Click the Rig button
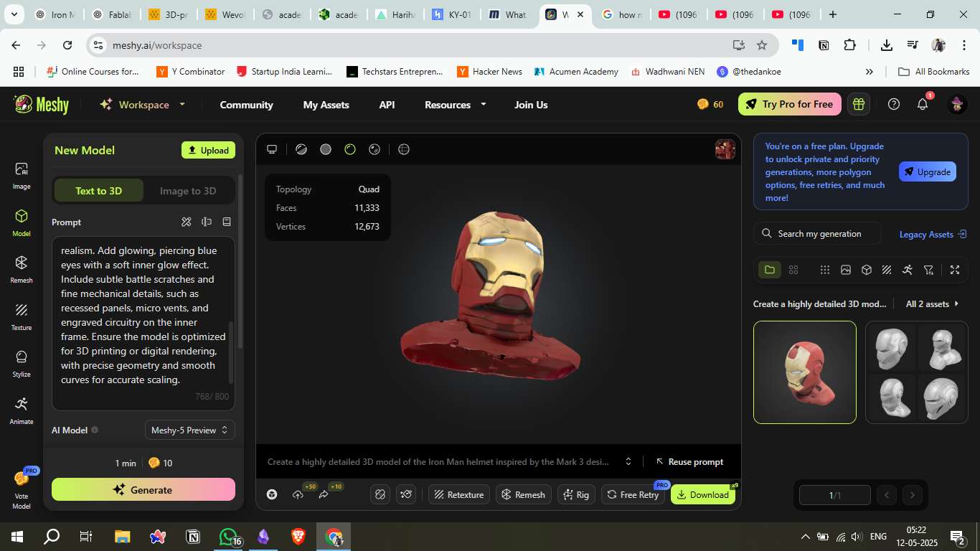980x551 pixels. pos(576,494)
